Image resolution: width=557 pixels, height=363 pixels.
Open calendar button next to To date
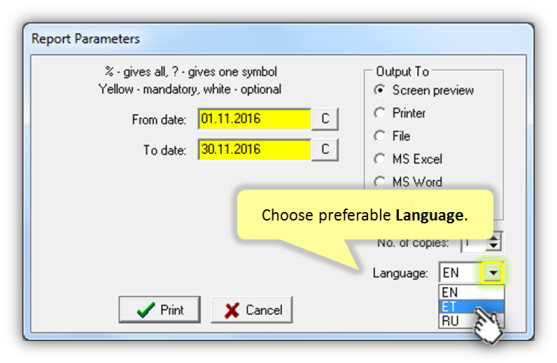tap(325, 150)
